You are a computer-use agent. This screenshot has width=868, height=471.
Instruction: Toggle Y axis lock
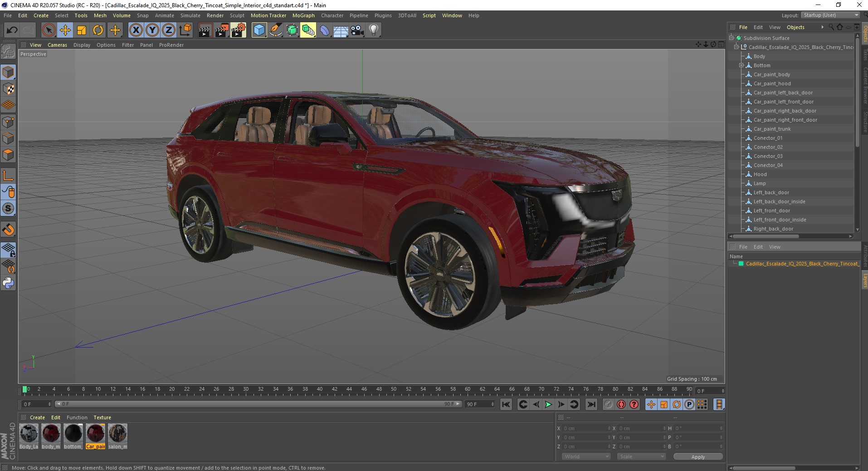tap(152, 30)
